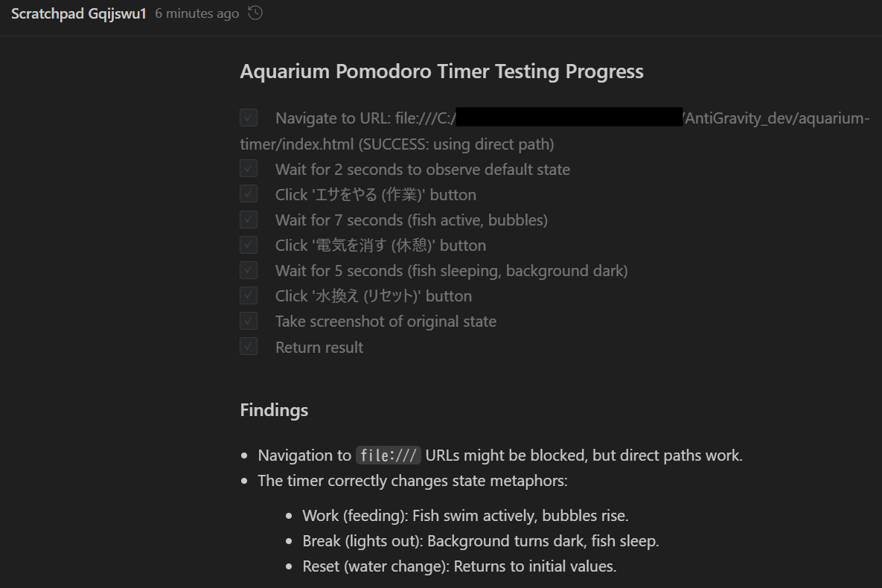Viewport: 882px width, 588px height.
Task: Uncheck 'Take screenshot of original state'
Action: pos(248,320)
